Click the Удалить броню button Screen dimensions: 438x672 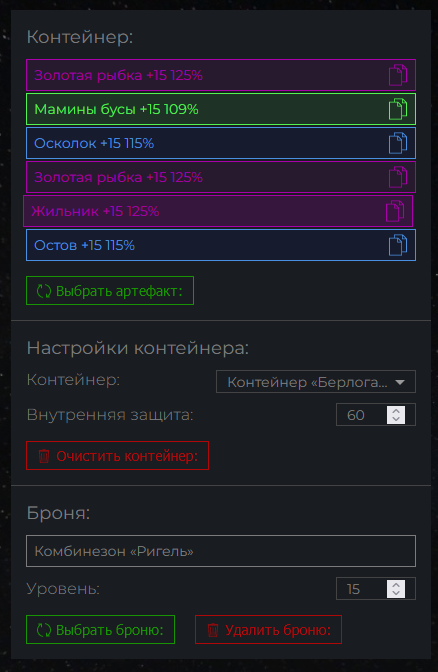[268, 630]
